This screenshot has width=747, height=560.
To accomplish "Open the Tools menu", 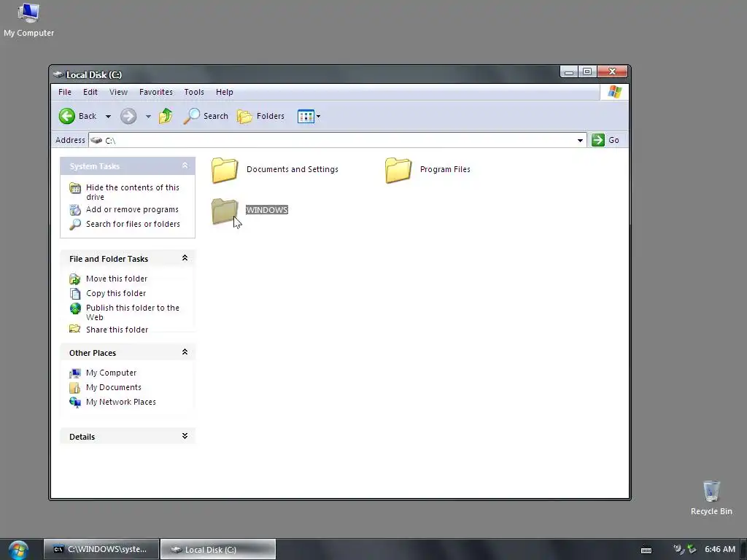I will 194,92.
